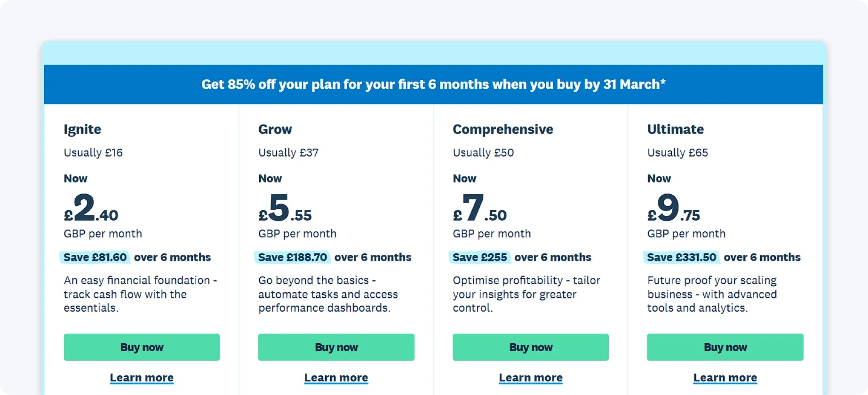
Task: Select the Ultimate plan title
Action: 676,129
